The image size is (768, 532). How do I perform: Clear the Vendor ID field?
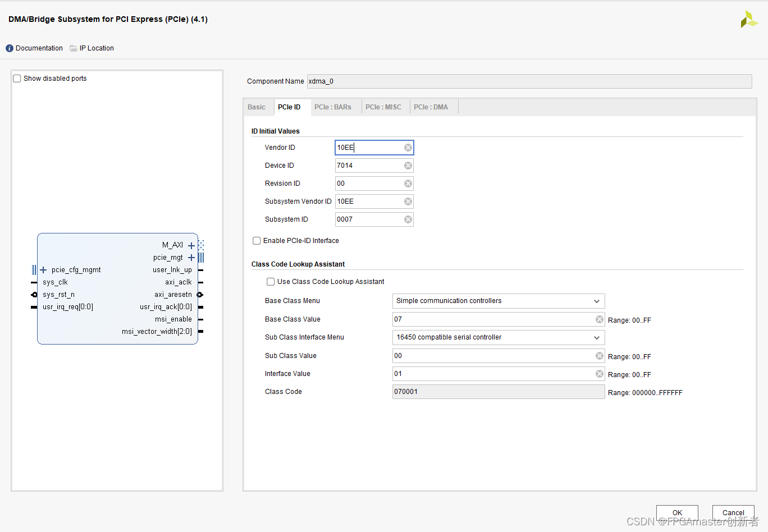tap(408, 148)
